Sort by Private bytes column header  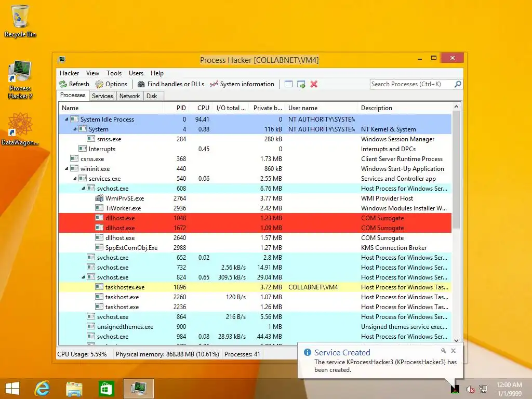[x=267, y=108]
